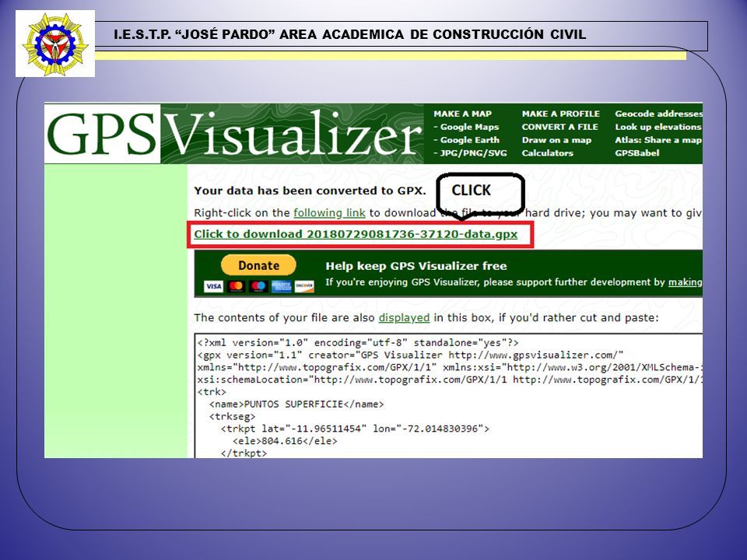
Task: Click the American Express card icon
Action: tap(281, 286)
